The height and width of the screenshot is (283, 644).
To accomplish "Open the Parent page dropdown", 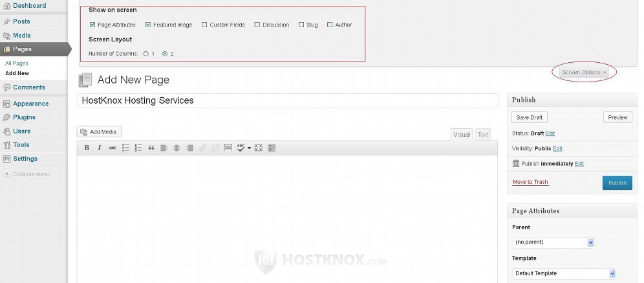I will pyautogui.click(x=553, y=242).
